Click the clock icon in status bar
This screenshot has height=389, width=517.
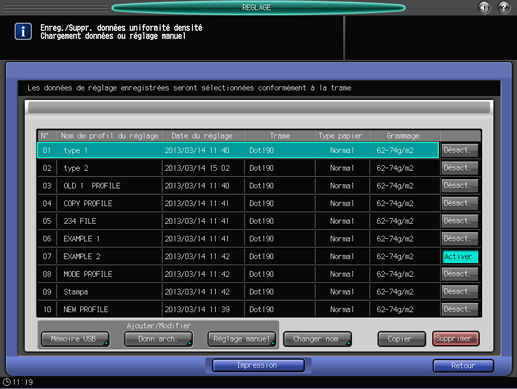[6, 382]
